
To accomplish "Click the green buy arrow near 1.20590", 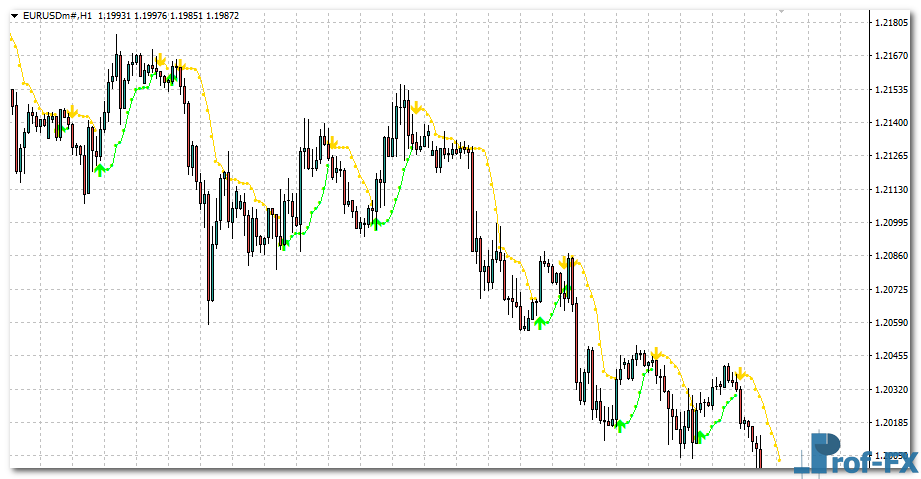I will click(x=540, y=322).
